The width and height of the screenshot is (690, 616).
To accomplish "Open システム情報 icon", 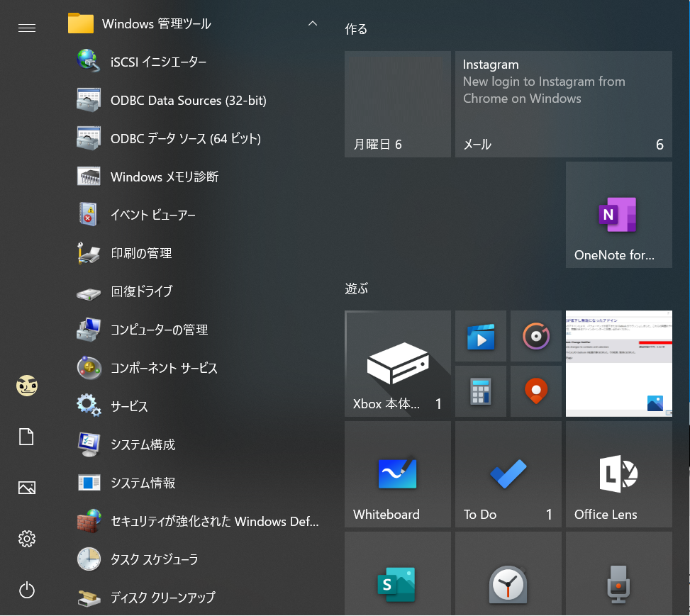I will (x=89, y=483).
